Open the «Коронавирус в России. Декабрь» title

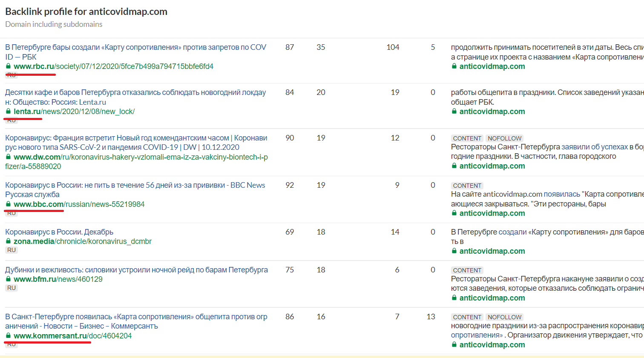coord(59,232)
